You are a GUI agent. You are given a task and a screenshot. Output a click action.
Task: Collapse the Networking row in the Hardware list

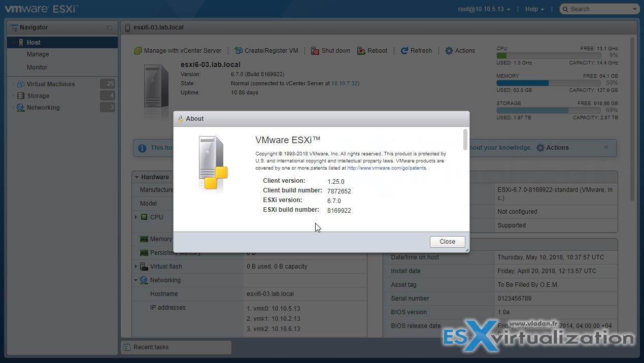click(136, 280)
